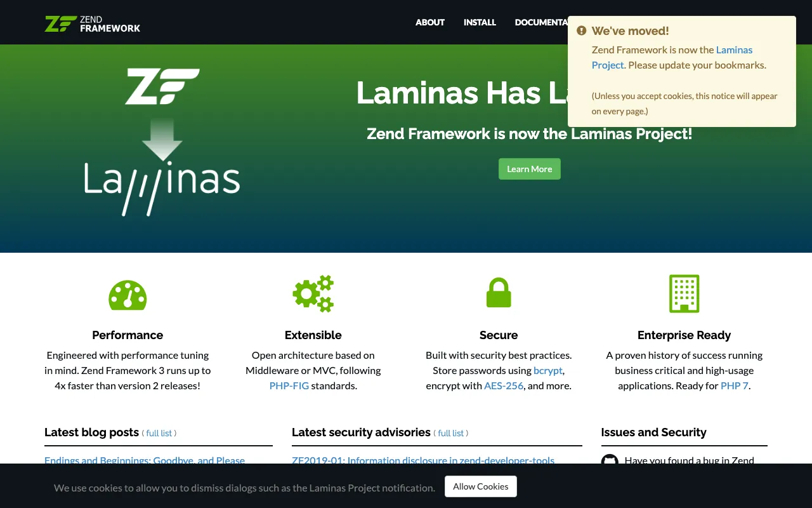812x508 pixels.
Task: Open the bcrypt link
Action: (x=548, y=370)
